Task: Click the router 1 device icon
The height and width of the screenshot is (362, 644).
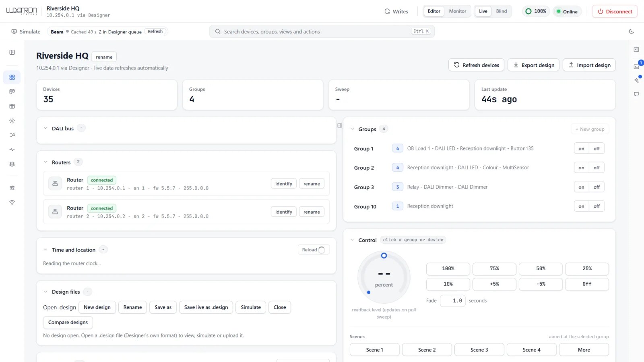Action: 55,184
